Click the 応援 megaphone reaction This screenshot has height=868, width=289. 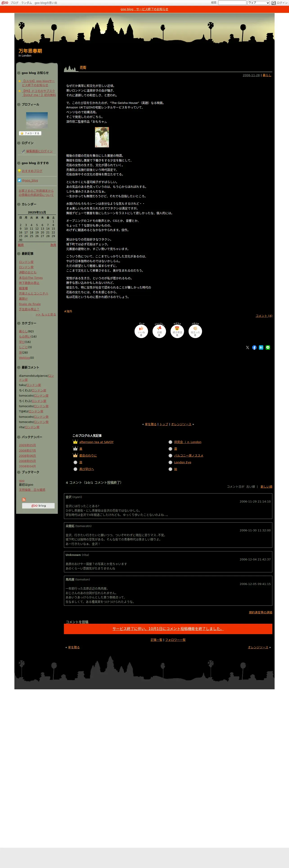point(159,331)
